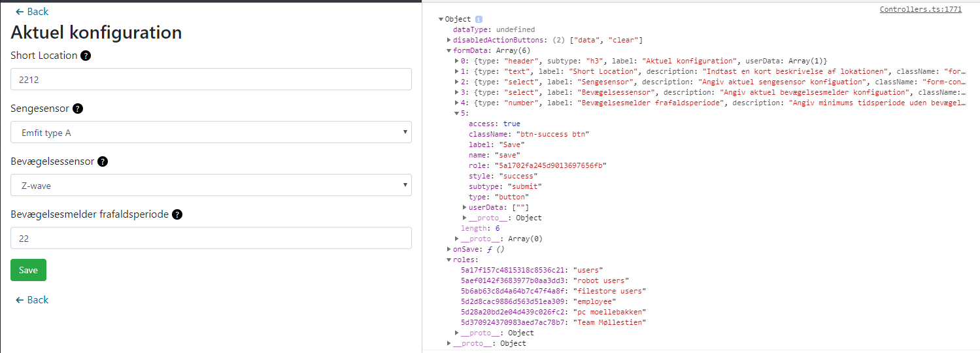The image size is (980, 353).
Task: Expand the last root-level __proto__: Object
Action: point(449,344)
